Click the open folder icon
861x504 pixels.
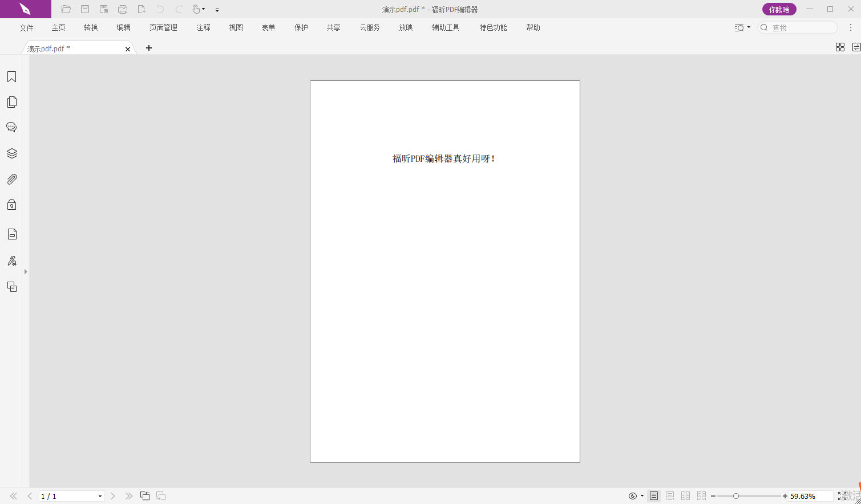pyautogui.click(x=66, y=9)
